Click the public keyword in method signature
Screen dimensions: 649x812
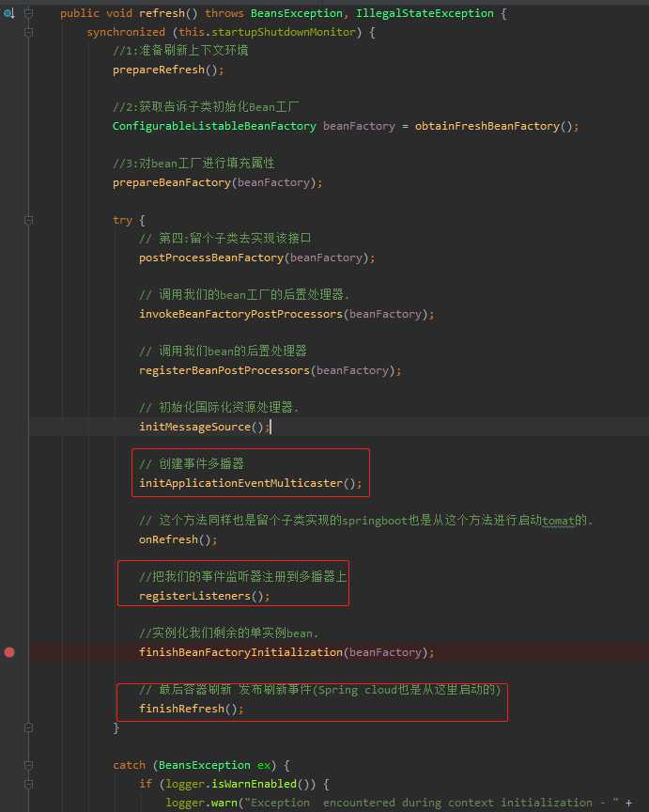pyautogui.click(x=80, y=13)
